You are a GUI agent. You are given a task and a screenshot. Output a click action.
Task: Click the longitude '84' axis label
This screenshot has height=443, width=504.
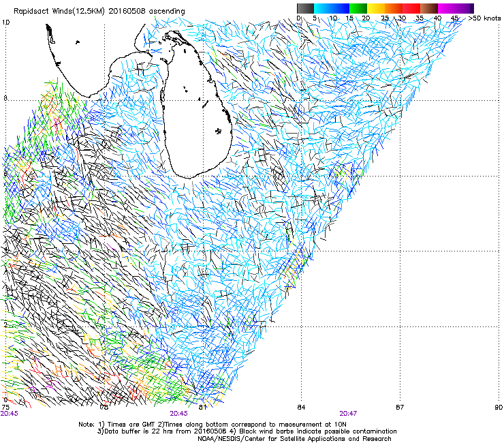point(301,407)
